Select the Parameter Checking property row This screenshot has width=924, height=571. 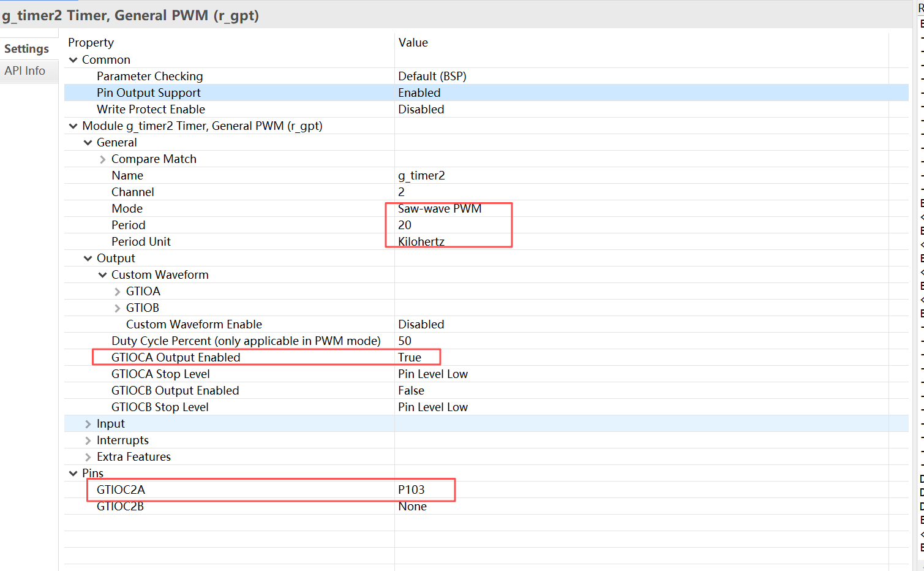point(486,76)
